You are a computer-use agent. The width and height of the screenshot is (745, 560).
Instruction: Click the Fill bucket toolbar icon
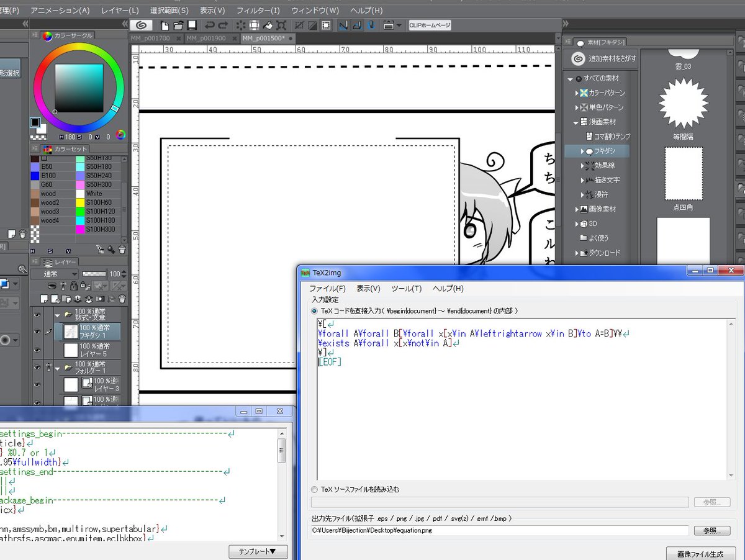point(268,25)
